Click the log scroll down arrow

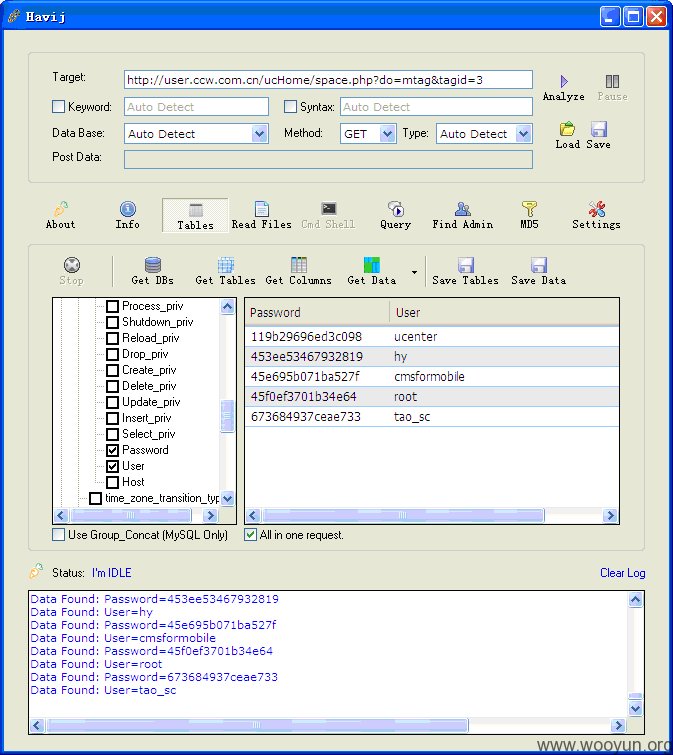[x=635, y=709]
